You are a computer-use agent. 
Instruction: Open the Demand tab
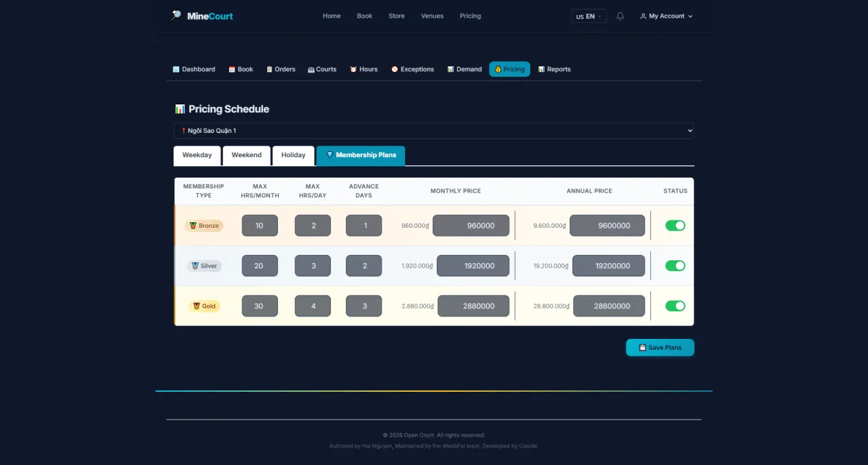pos(465,69)
